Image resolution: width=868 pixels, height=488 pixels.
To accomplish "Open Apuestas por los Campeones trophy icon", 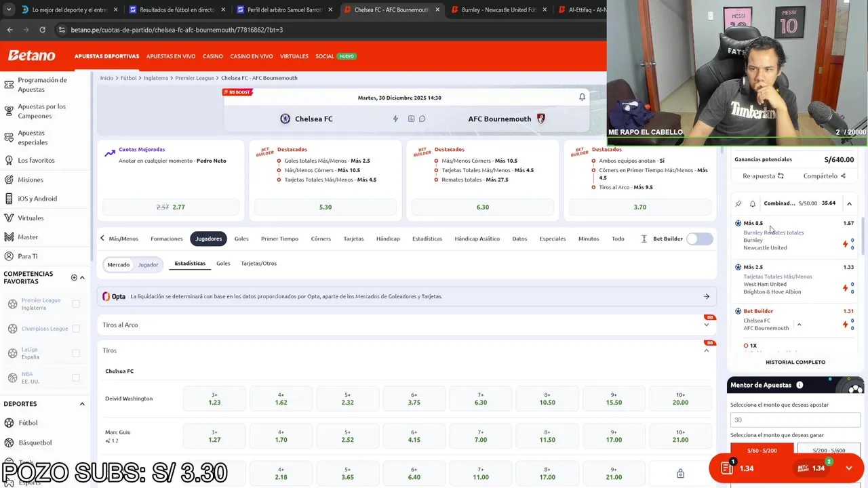I will coord(9,111).
